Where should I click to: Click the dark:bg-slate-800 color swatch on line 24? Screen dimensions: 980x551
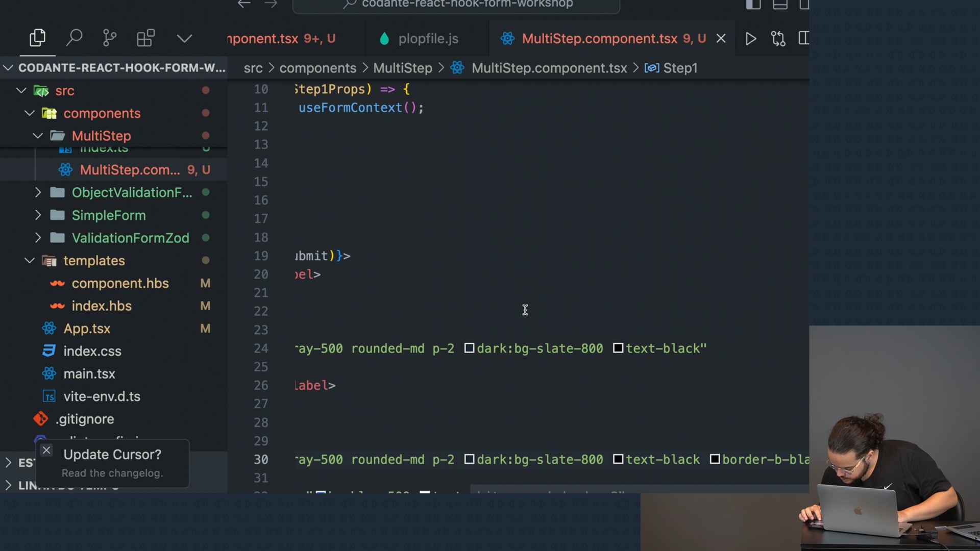(x=469, y=348)
